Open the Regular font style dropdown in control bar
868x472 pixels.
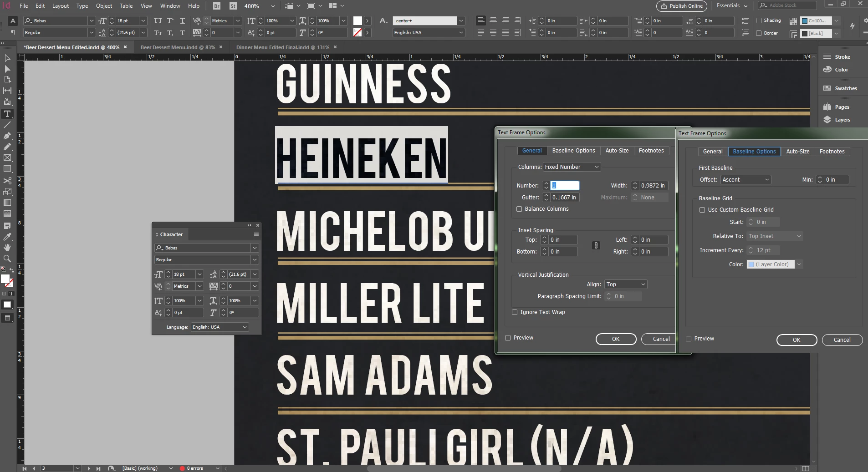click(92, 33)
